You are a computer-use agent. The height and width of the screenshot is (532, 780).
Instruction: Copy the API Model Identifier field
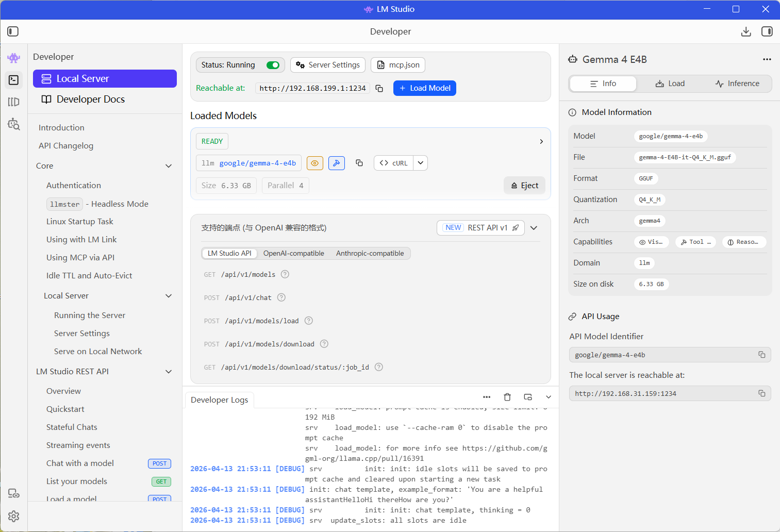tap(762, 355)
